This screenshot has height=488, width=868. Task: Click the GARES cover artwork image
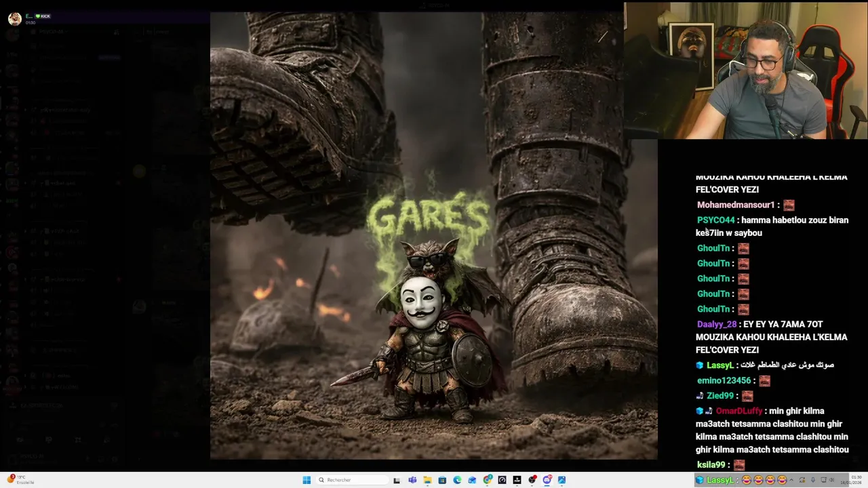(433, 236)
